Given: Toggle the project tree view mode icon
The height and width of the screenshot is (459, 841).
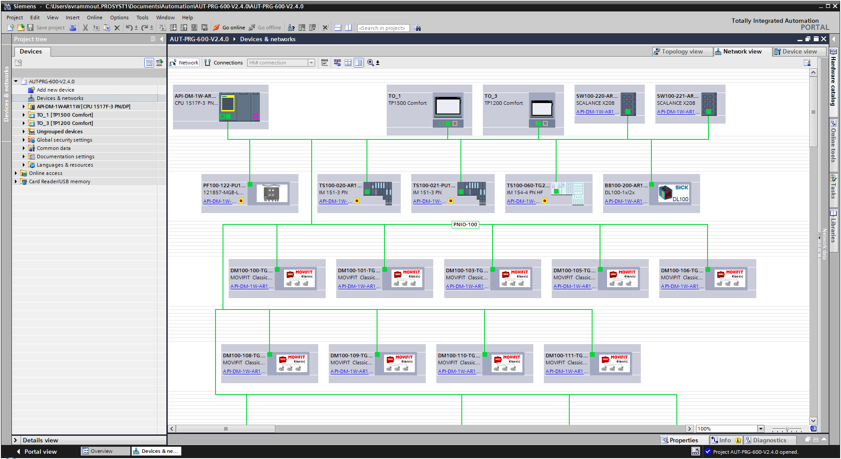Looking at the screenshot, I should click(149, 63).
